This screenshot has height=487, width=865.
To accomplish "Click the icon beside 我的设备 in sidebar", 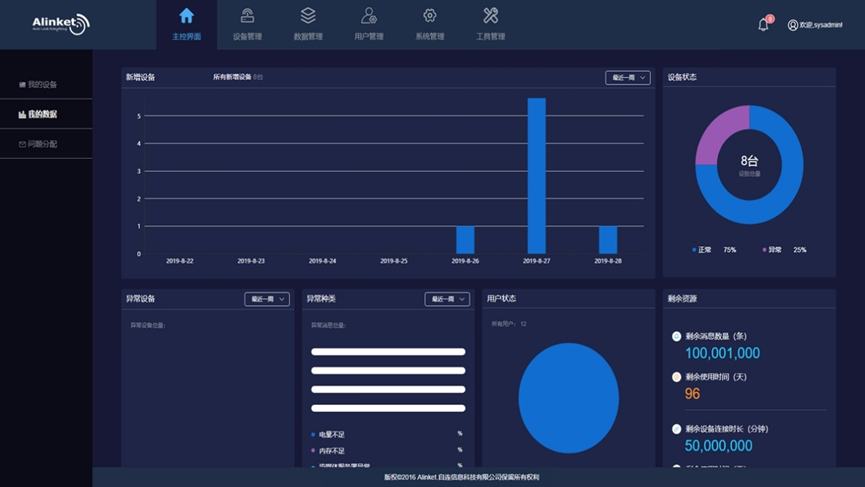I will (22, 85).
